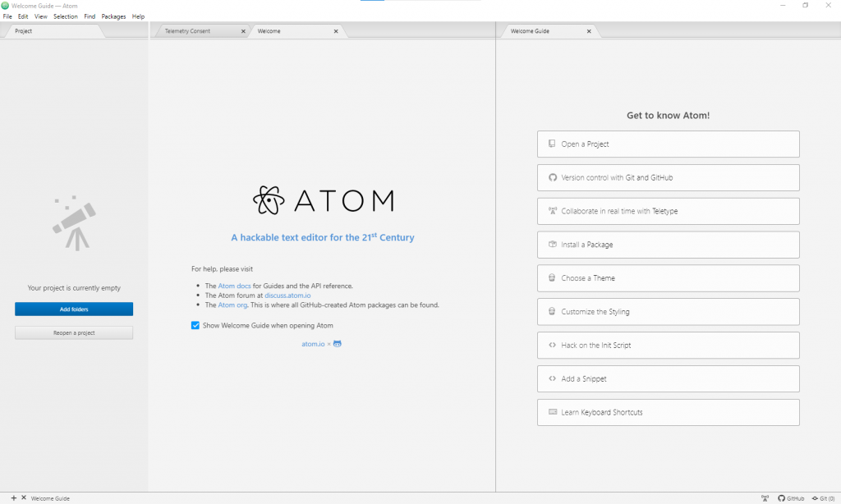Click 'Your project is currently empty' text

(x=74, y=288)
